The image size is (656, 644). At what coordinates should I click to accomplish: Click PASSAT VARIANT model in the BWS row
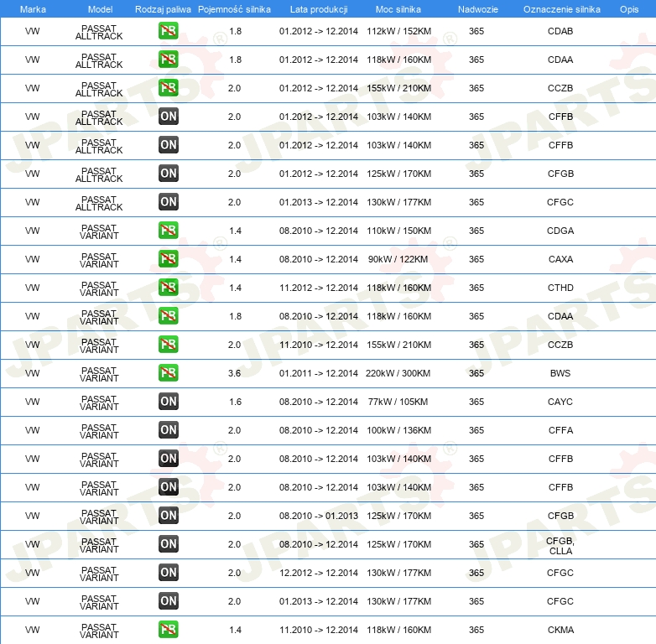tap(99, 374)
